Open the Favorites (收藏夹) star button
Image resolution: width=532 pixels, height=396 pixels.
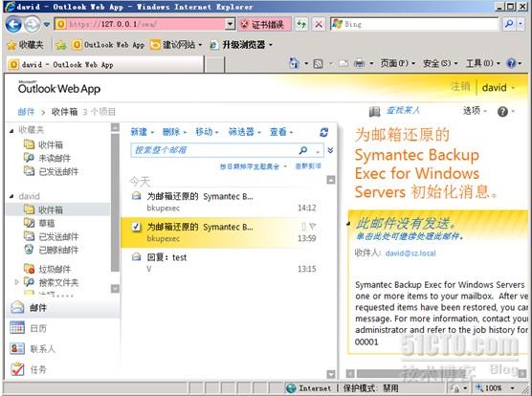pos(26,45)
